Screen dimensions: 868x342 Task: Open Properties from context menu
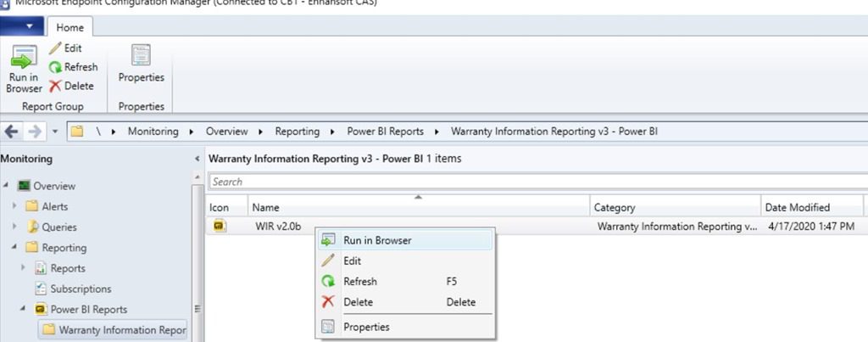(366, 327)
